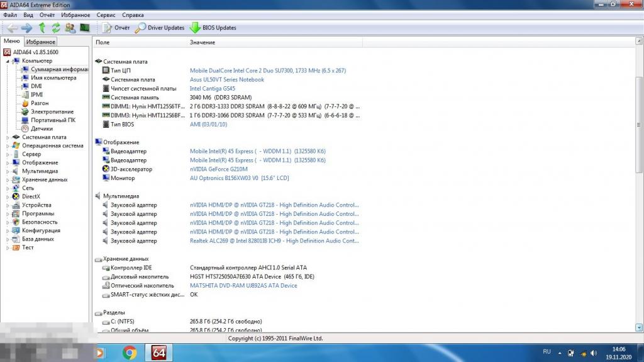Select the HGST HTS725050A7E630 disk value
Image resolution: width=644 pixels, height=362 pixels.
coord(252,276)
